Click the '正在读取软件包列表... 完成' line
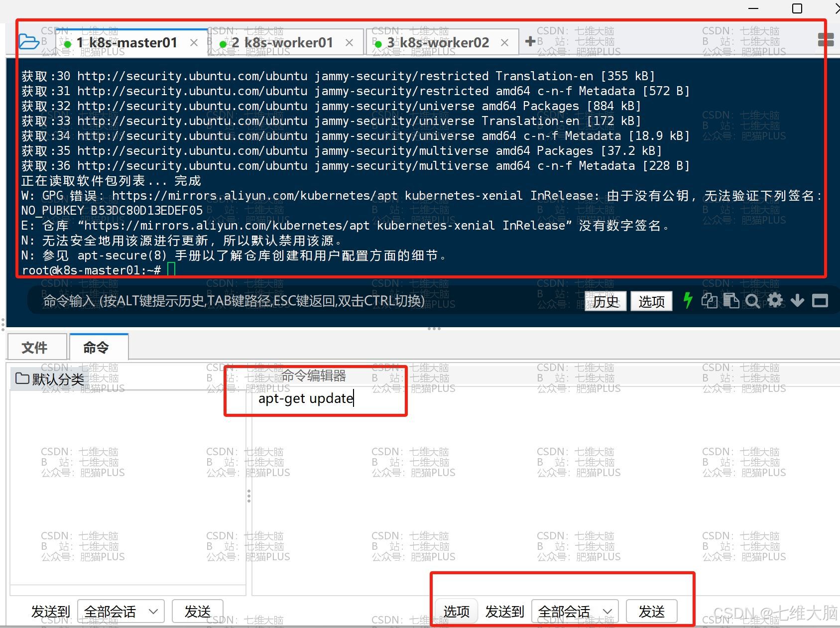This screenshot has height=628, width=840. coord(111,180)
